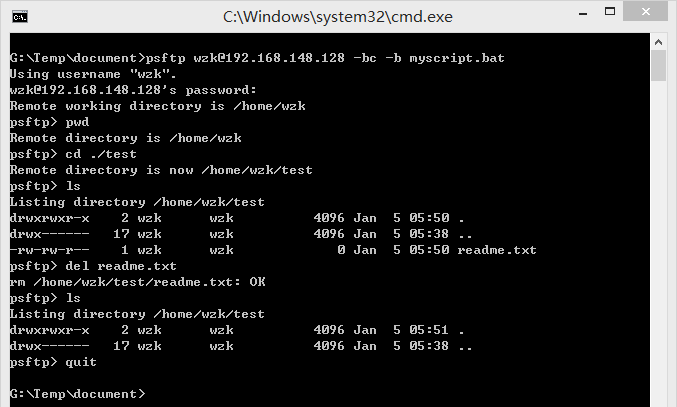
Task: Click the readme.txt file listing entry
Action: tap(273, 250)
